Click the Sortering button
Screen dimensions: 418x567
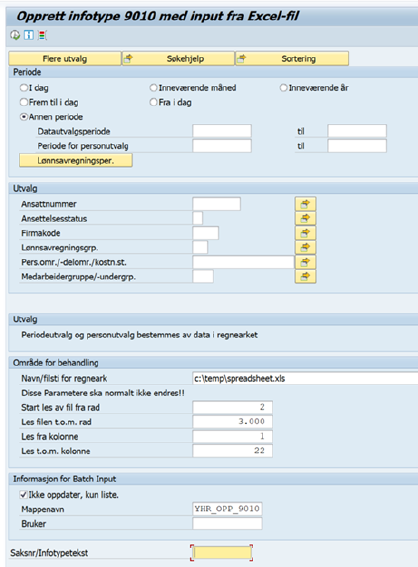pos(292,59)
